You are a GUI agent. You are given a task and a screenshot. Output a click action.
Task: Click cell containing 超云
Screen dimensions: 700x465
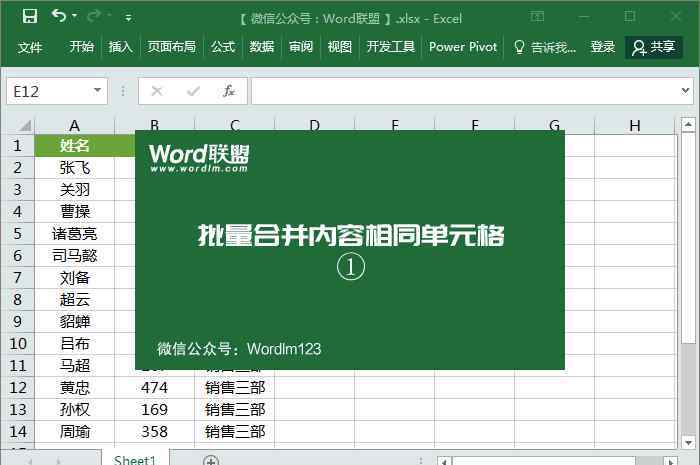click(x=75, y=299)
